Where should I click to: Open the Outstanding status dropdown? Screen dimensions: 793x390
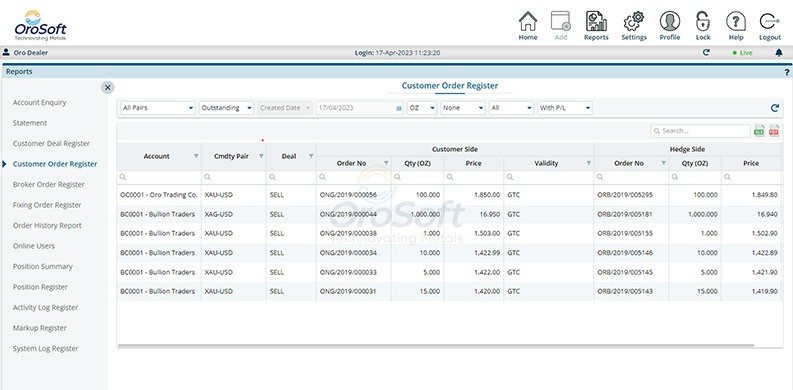pyautogui.click(x=226, y=108)
